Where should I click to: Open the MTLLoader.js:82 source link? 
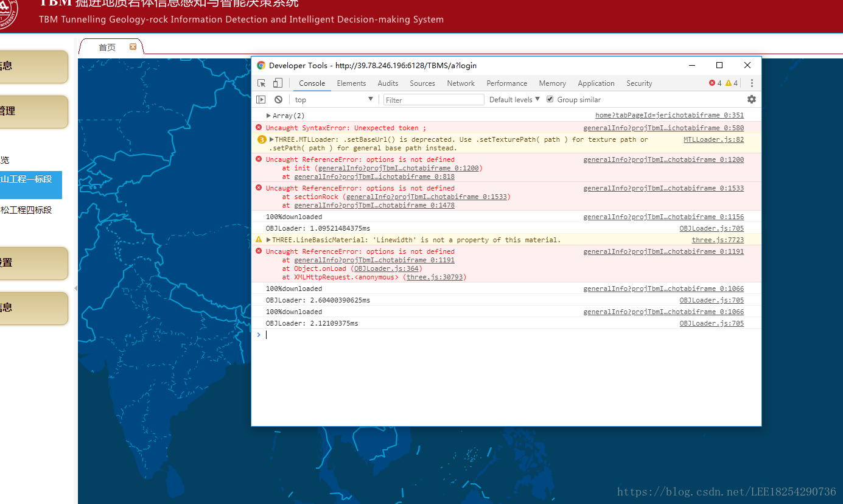tap(713, 139)
